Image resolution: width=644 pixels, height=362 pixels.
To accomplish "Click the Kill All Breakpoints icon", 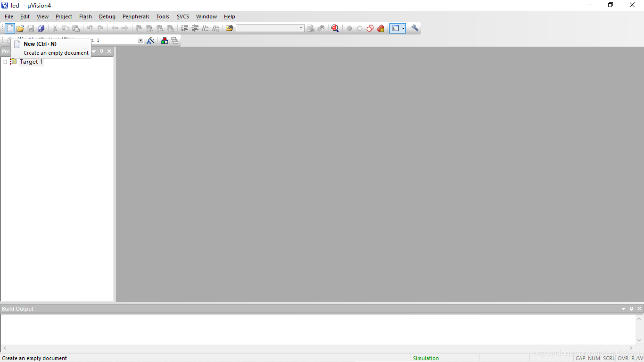I will [x=380, y=28].
